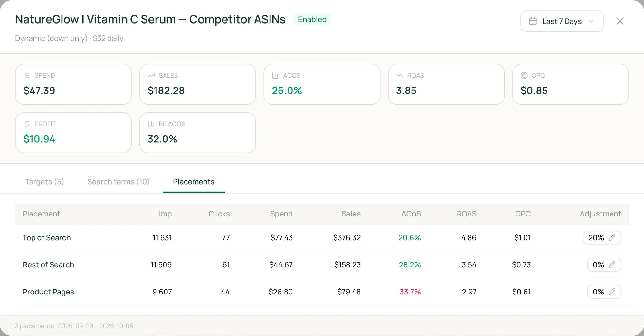Image resolution: width=644 pixels, height=336 pixels.
Task: Switch to the Search terms (10) tab
Action: pos(118,182)
